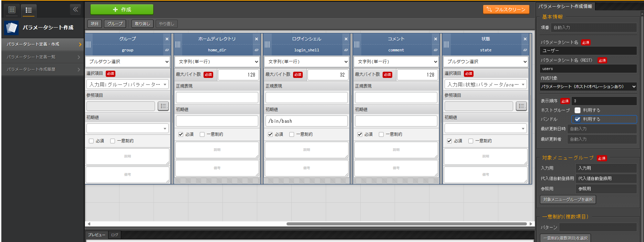
Task: Switch to grid view icon in sidebar
Action: click(x=12, y=10)
